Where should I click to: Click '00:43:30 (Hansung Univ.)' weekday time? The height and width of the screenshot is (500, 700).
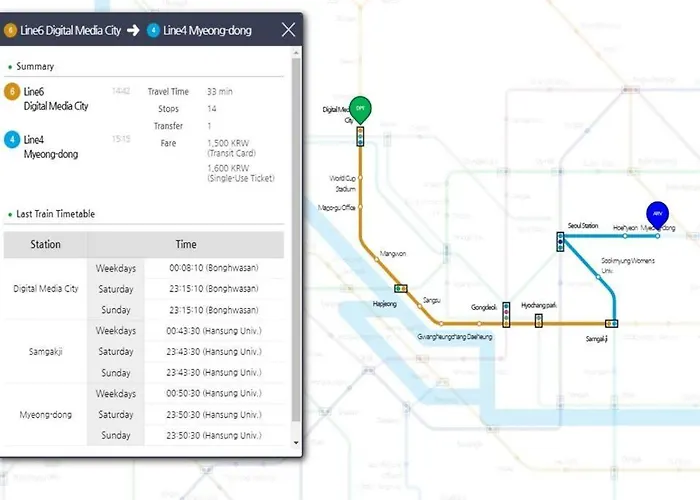214,331
